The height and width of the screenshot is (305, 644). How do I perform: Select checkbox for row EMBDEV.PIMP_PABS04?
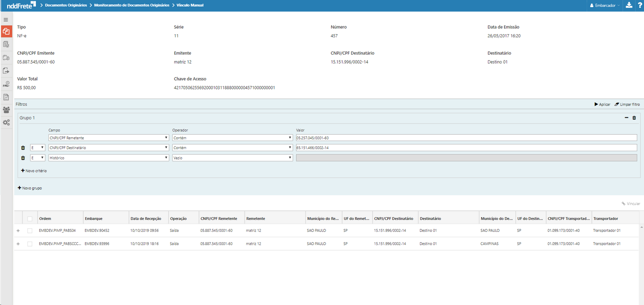pyautogui.click(x=30, y=231)
